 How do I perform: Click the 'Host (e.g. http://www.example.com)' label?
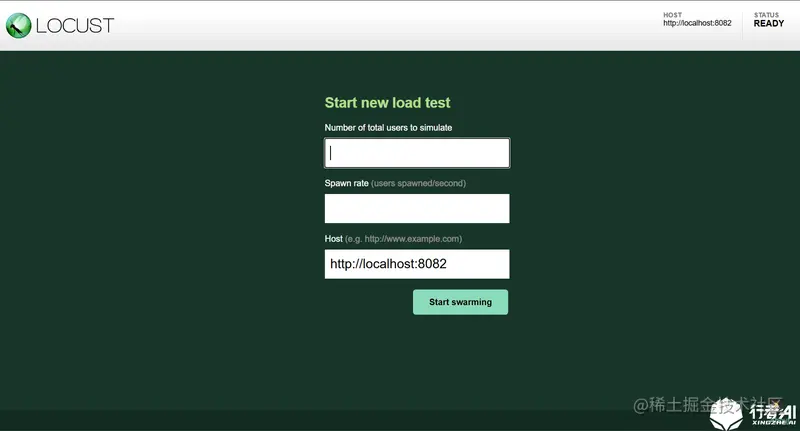(x=393, y=239)
